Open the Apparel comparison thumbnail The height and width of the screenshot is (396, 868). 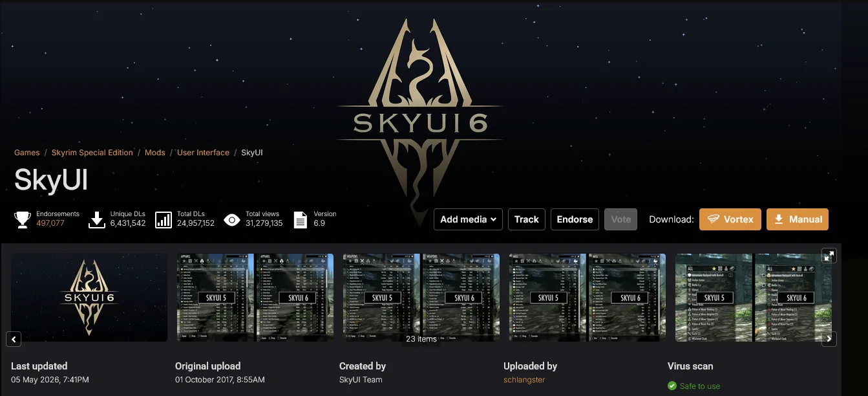coord(255,298)
